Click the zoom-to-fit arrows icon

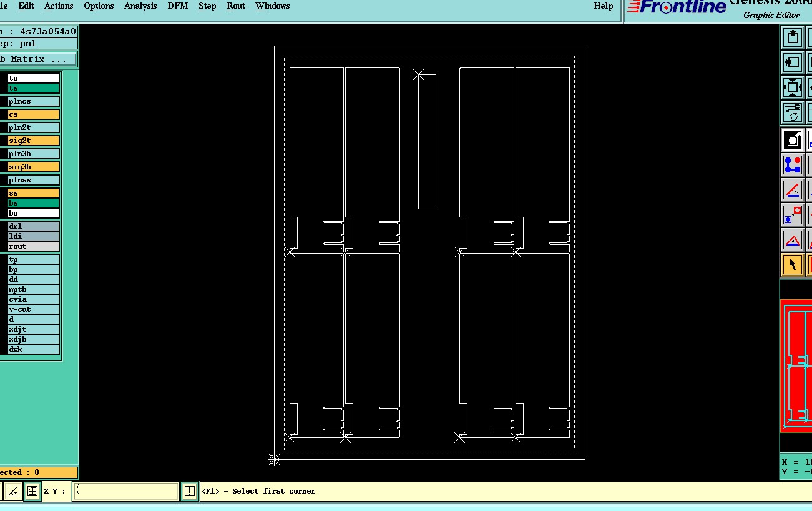(x=793, y=87)
